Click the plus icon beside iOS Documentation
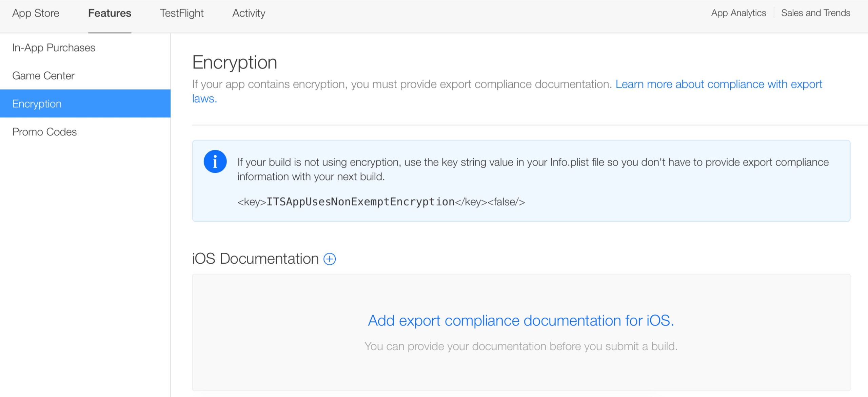The image size is (868, 397). (330, 259)
